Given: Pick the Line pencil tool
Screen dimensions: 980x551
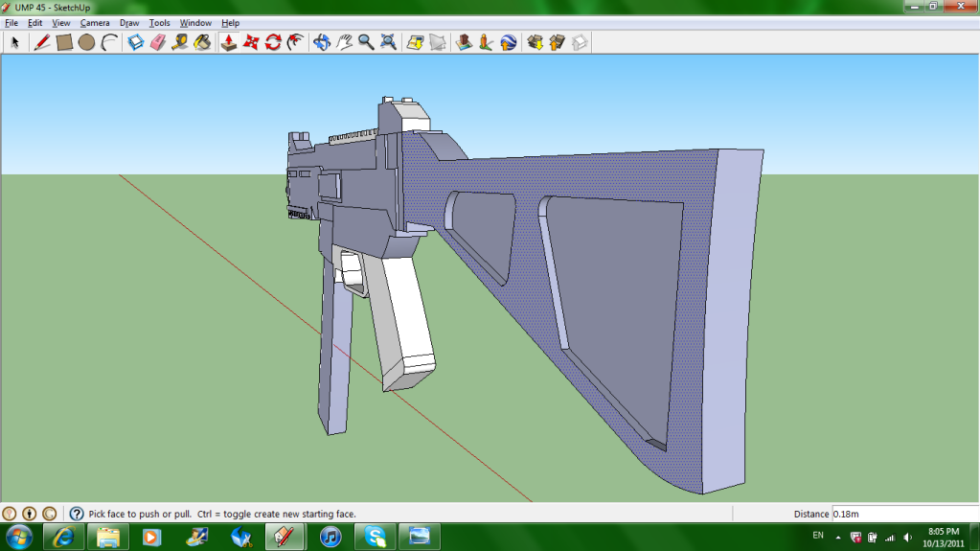Looking at the screenshot, I should click(42, 42).
